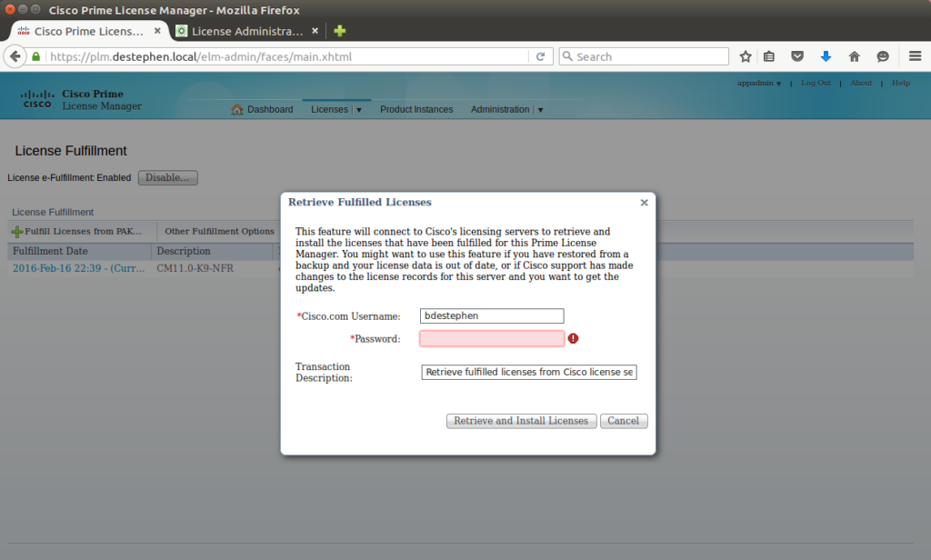The image size is (931, 560).
Task: Edit the Transaction Description field
Action: [529, 373]
